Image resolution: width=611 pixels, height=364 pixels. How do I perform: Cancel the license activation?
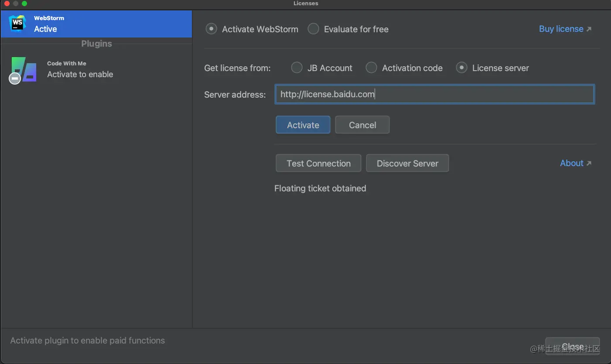point(362,125)
